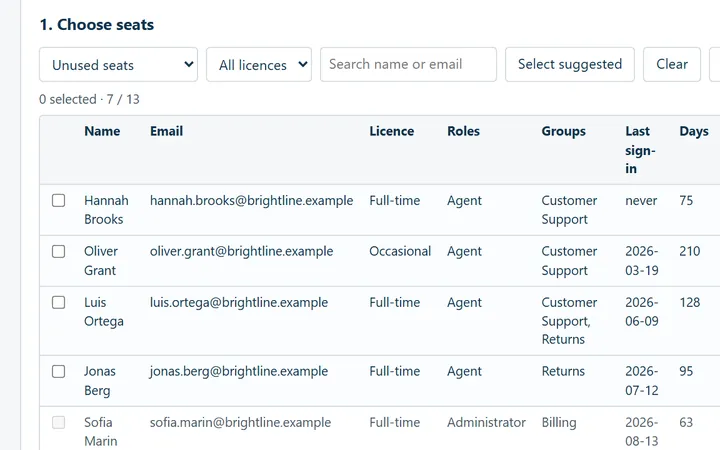Click the 'Customer Support, Returns' groups cell
Viewport: 720px width, 450px height.
pos(569,321)
